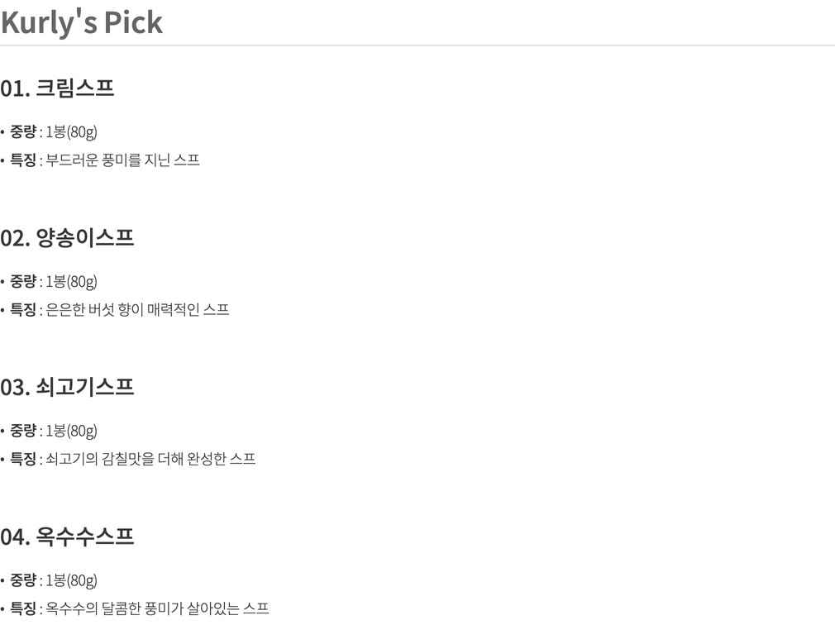
Task: Click the 옥수수스프 중량 1봉(80g) line
Action: pos(49,580)
